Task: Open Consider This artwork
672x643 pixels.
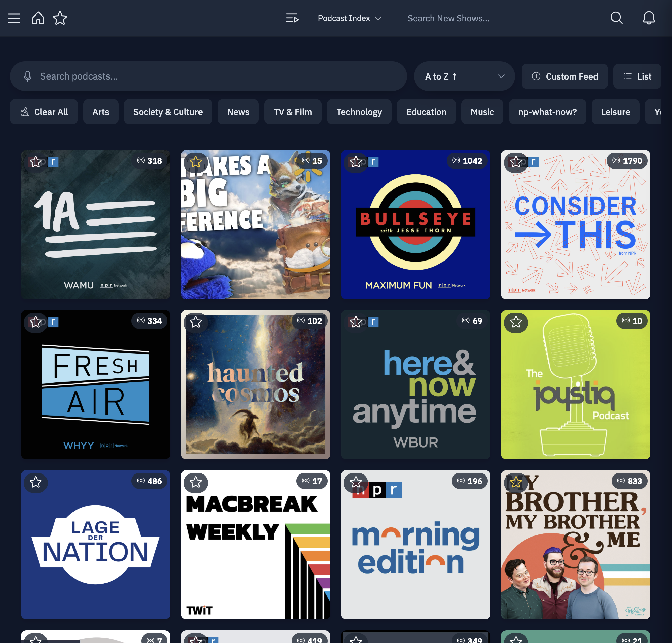Action: [x=575, y=224]
